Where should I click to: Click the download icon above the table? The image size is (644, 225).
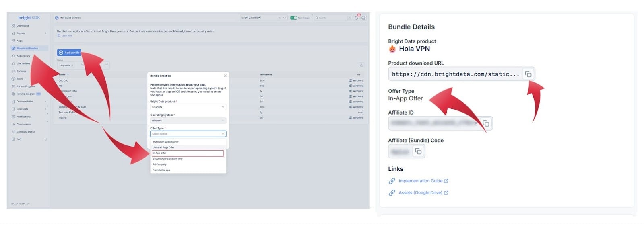[361, 65]
